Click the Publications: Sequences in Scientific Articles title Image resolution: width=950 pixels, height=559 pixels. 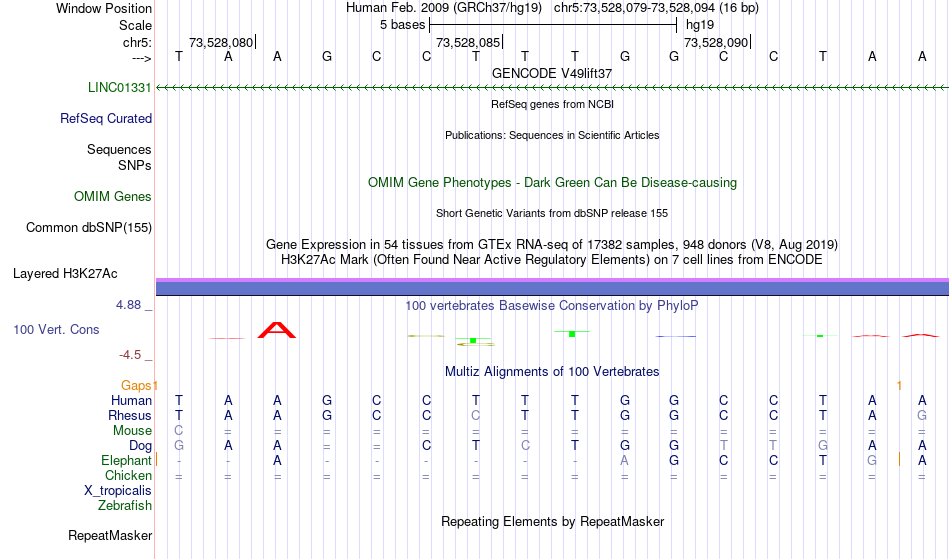[x=552, y=135]
